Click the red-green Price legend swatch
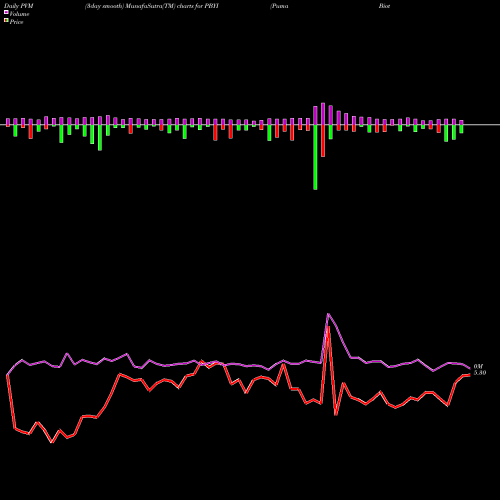The height and width of the screenshot is (500, 500). point(6,21)
